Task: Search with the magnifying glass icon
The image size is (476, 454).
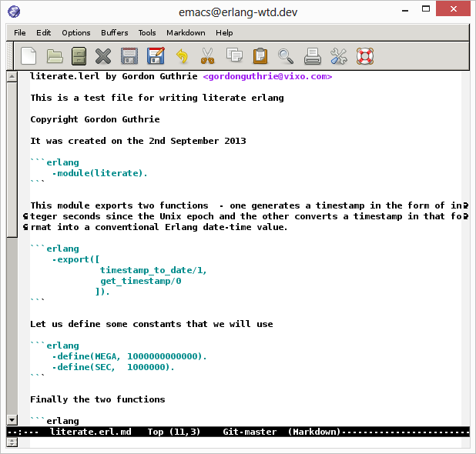Action: 286,56
